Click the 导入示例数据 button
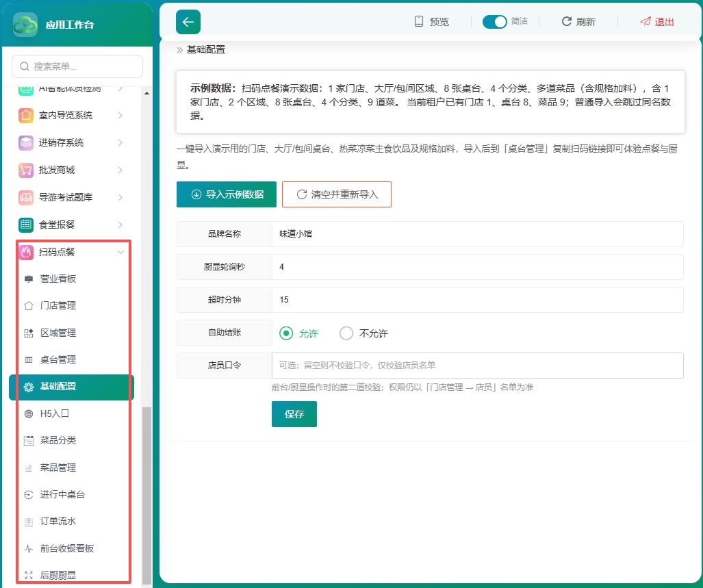Image resolution: width=703 pixels, height=588 pixels. pos(227,194)
